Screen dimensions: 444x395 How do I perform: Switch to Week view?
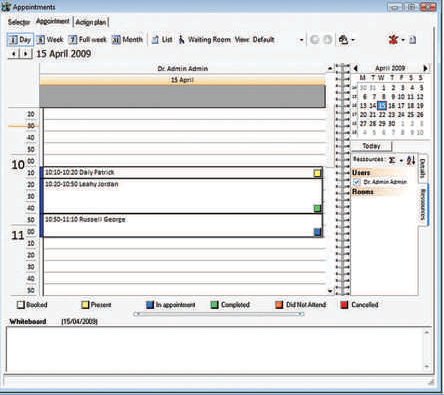click(50, 40)
